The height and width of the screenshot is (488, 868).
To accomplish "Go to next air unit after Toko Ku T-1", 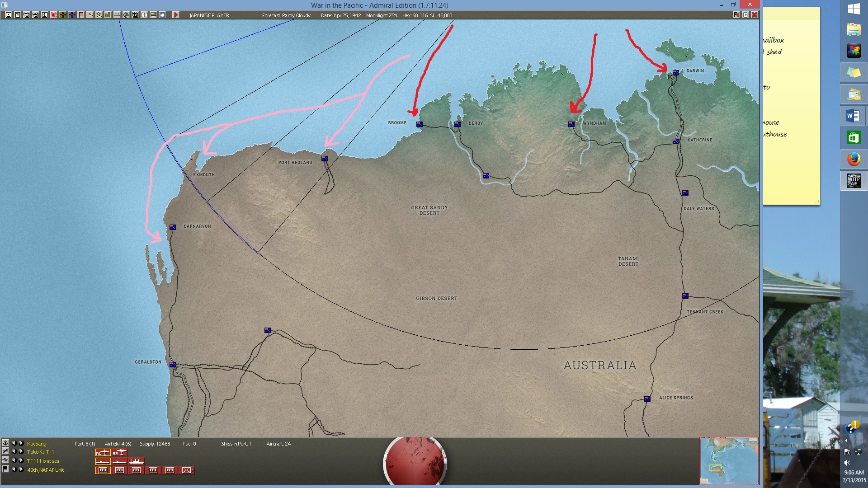I will click(x=21, y=451).
